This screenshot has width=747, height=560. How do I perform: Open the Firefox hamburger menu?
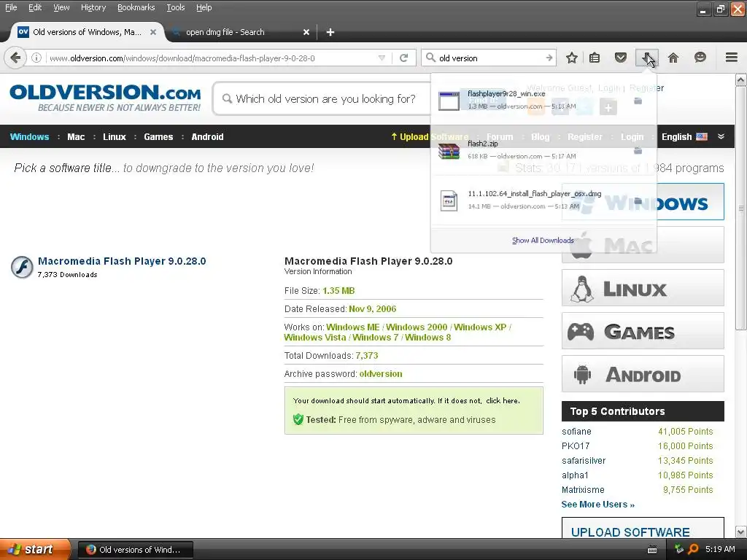click(732, 58)
